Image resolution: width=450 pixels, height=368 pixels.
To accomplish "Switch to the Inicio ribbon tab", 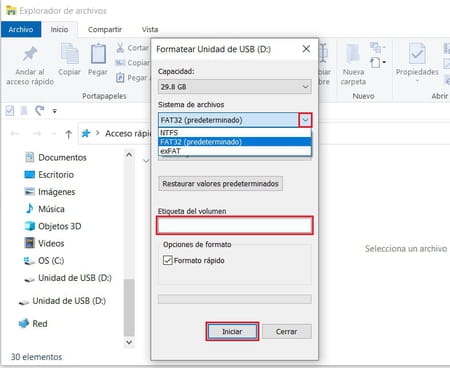I will click(x=59, y=29).
